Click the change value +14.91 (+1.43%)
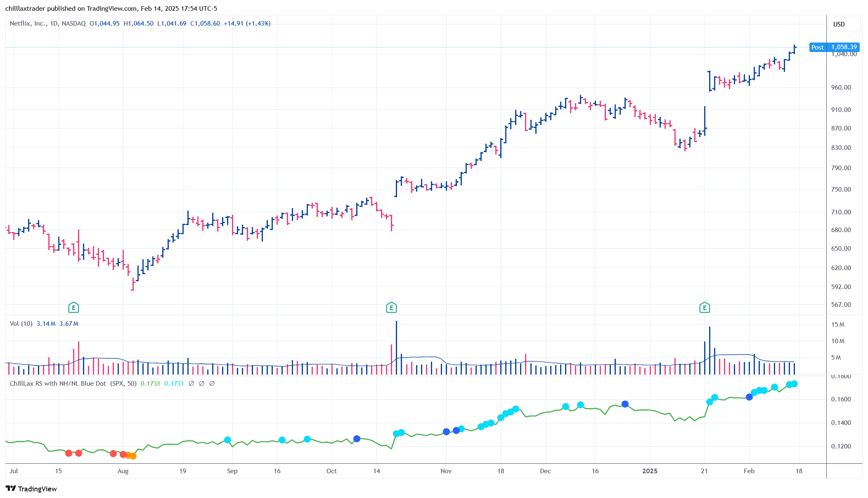 tap(247, 24)
